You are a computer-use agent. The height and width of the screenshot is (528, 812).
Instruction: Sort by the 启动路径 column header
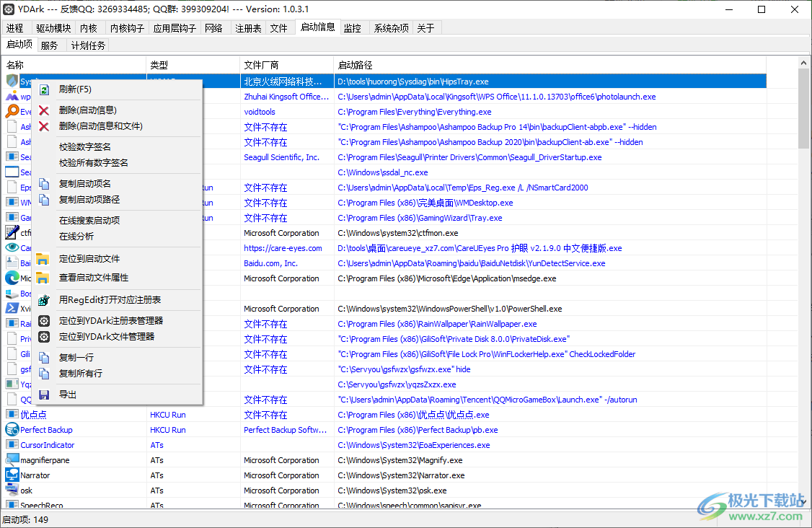point(550,66)
